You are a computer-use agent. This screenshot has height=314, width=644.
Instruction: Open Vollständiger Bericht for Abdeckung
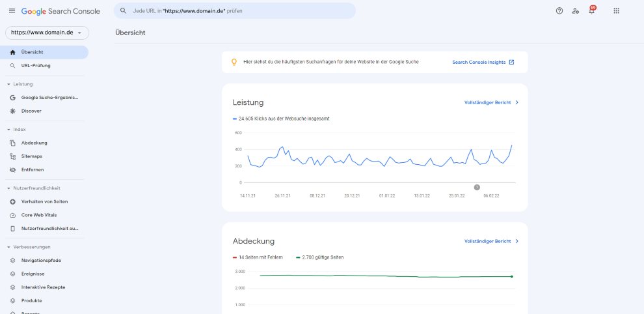tap(487, 241)
